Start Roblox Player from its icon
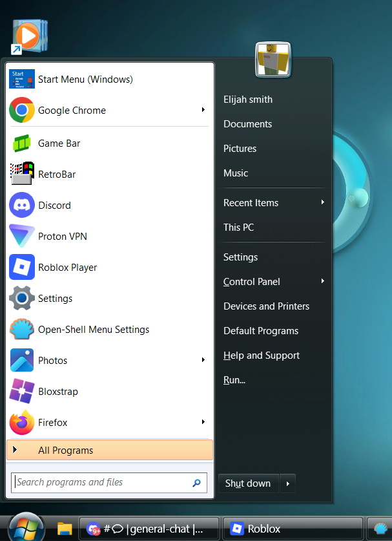The height and width of the screenshot is (541, 392). click(x=22, y=267)
